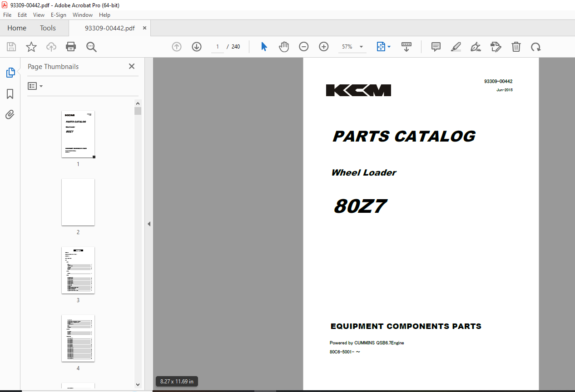The width and height of the screenshot is (575, 392).
Task: Open Attachments paperclip panel
Action: (10, 114)
